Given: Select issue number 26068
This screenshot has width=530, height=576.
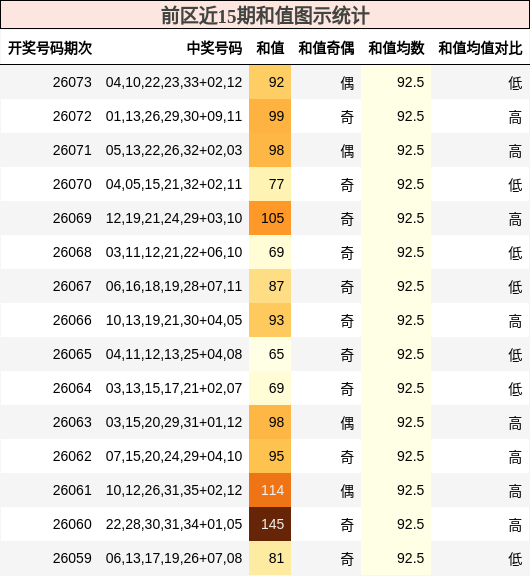Looking at the screenshot, I should pyautogui.click(x=72, y=252).
